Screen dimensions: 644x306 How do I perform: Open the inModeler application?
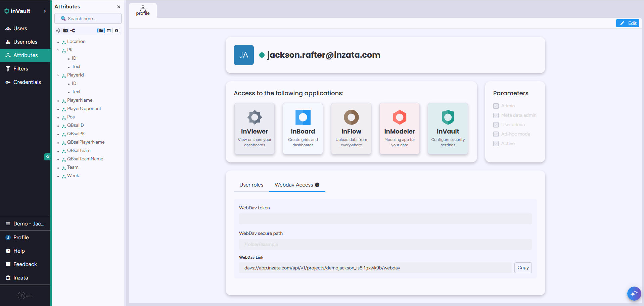399,129
